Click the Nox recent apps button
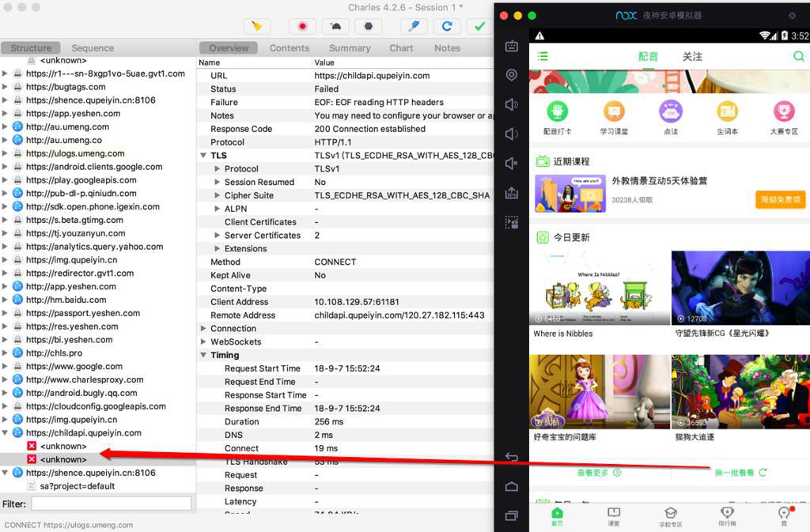The width and height of the screenshot is (810, 532). coord(512,515)
